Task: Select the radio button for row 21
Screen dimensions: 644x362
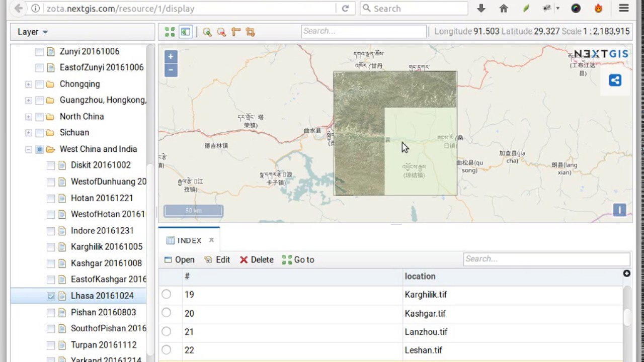Action: [166, 331]
